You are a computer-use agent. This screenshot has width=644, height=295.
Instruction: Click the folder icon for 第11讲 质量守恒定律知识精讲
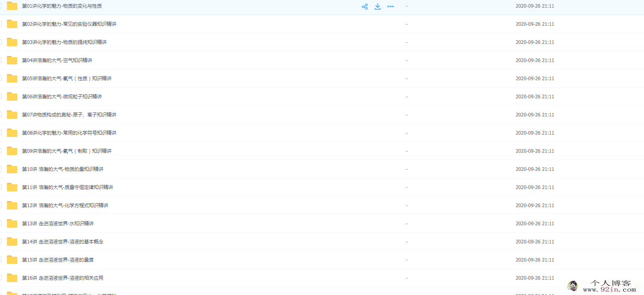coord(12,187)
